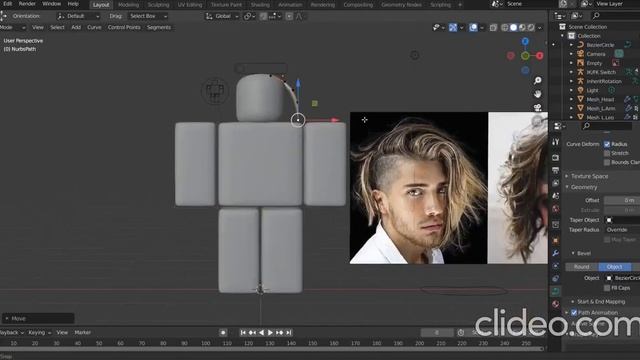Jump to the first frame button
The image size is (640, 360).
(x=243, y=333)
